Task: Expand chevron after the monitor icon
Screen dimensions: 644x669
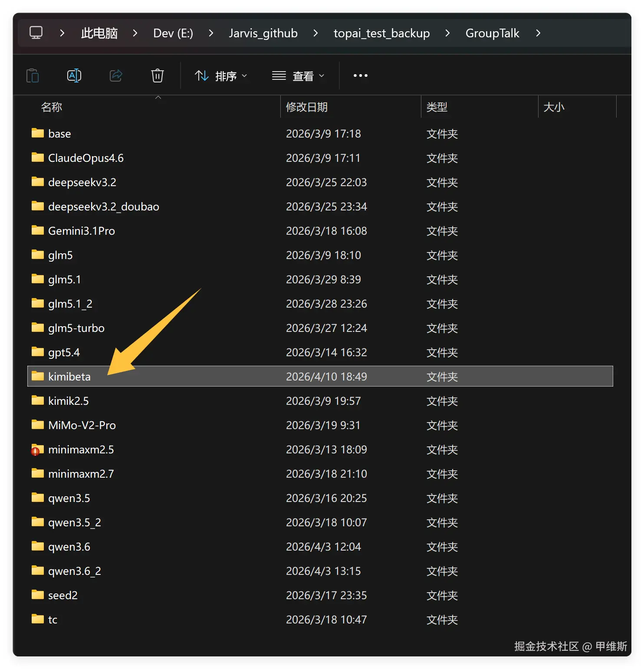Action: 62,33
